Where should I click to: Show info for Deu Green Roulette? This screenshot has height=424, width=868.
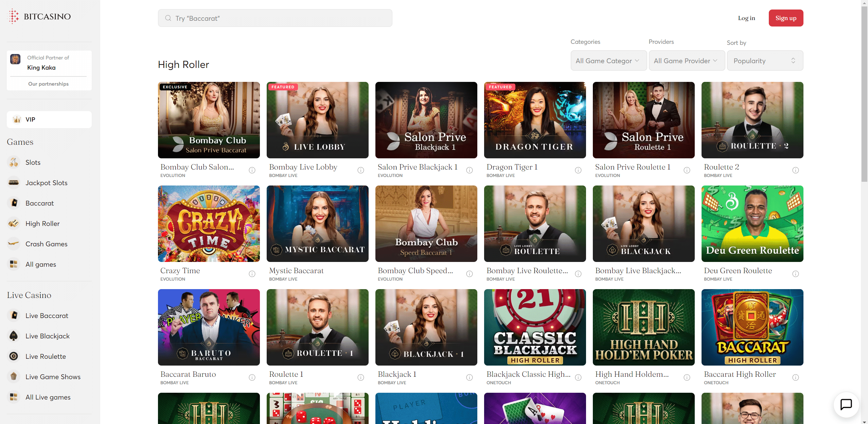pyautogui.click(x=796, y=274)
